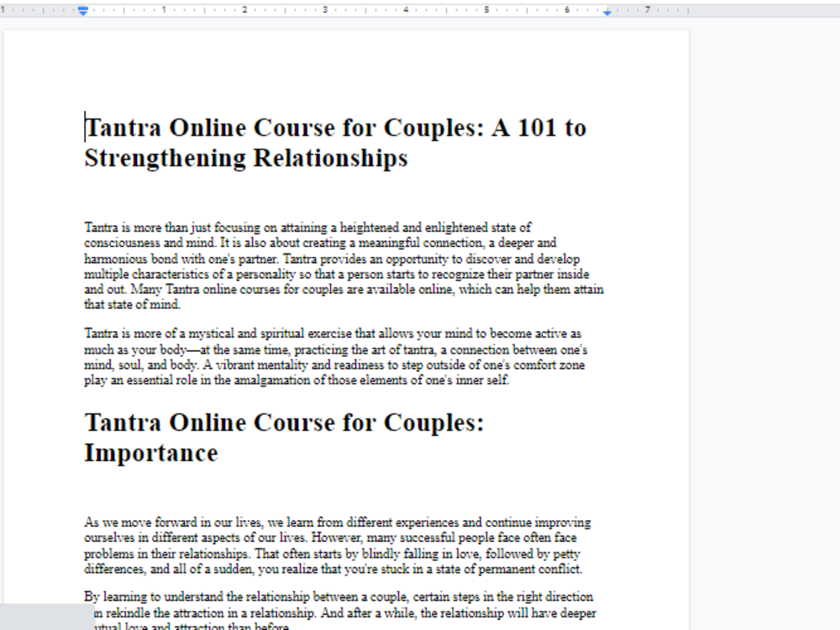Click the ruler at the 5 inch mark
Screen dimensions: 840x630
coord(486,9)
